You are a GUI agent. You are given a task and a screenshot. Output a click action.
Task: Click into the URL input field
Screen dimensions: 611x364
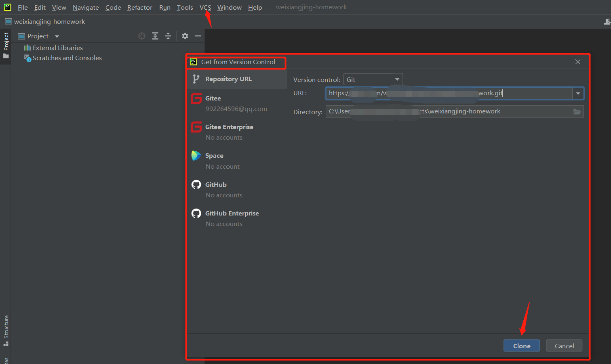[x=449, y=93]
